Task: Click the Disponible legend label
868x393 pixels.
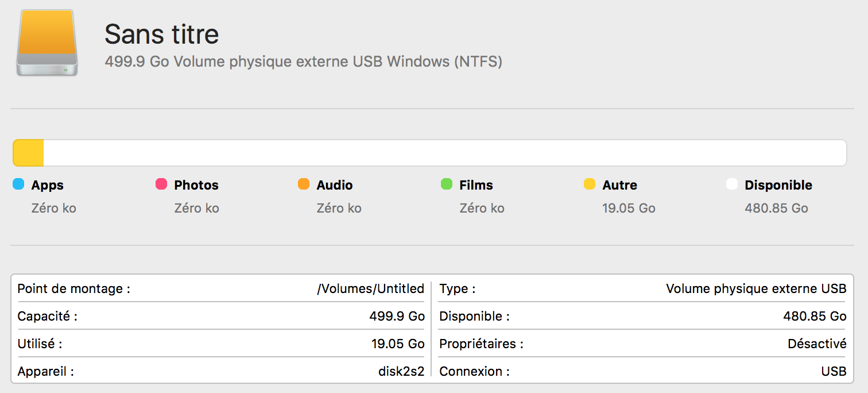Action: pos(778,185)
